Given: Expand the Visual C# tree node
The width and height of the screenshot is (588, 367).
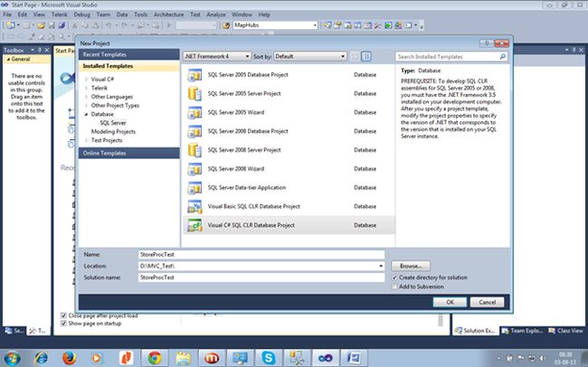Looking at the screenshot, I should coord(86,80).
